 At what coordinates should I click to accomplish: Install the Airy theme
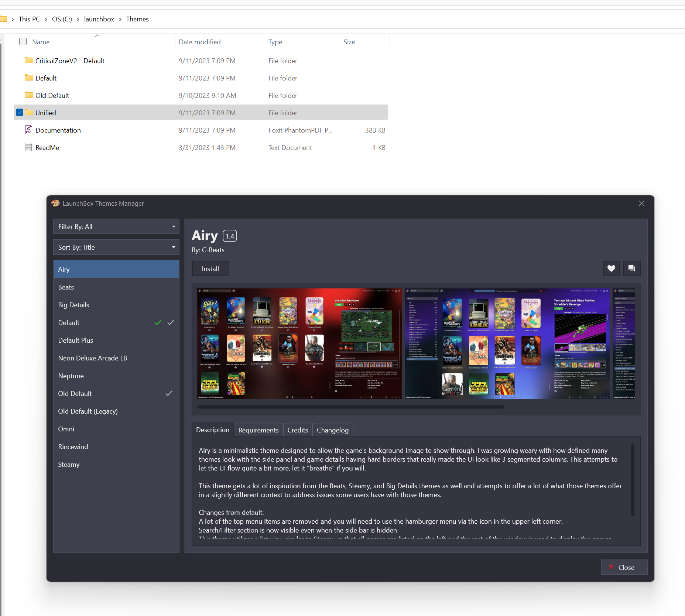(210, 268)
